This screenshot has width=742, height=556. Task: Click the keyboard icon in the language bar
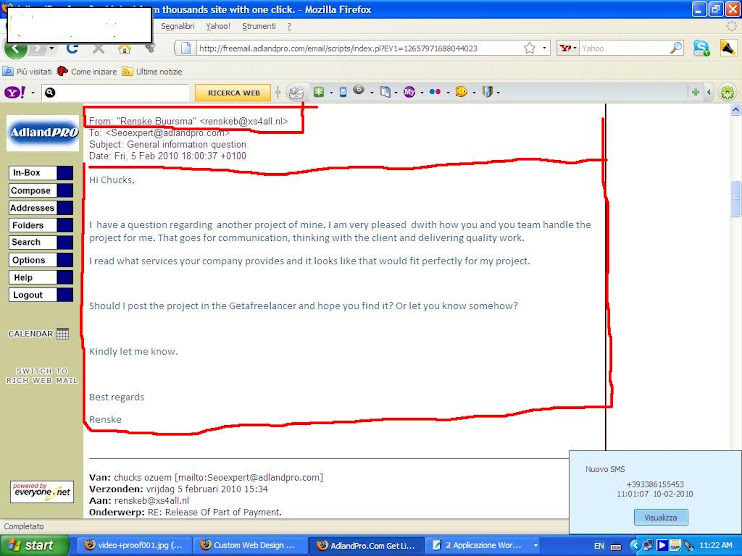616,546
